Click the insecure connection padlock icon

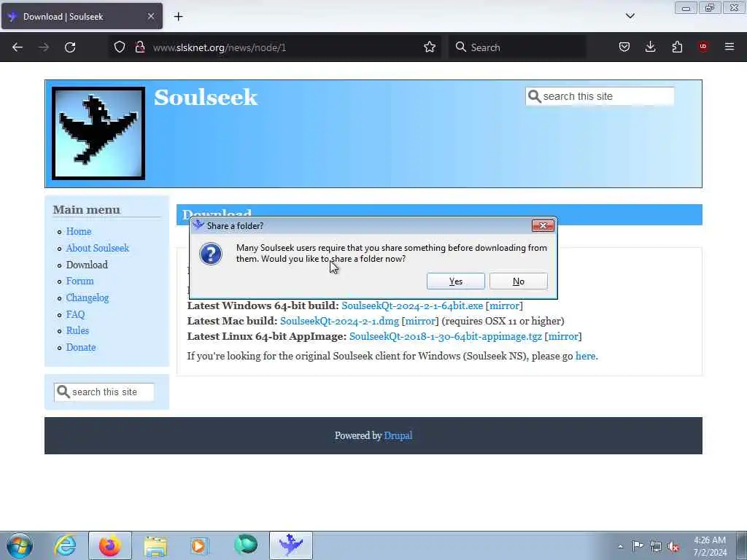click(x=139, y=47)
